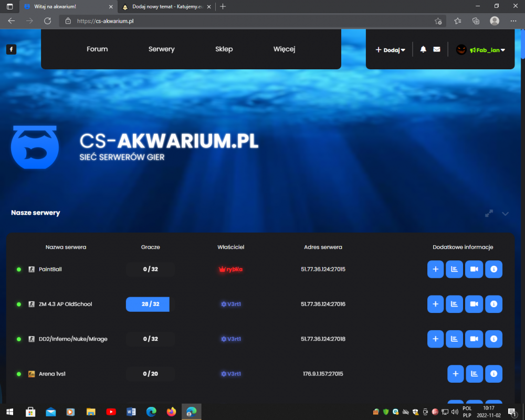Image resolution: width=525 pixels, height=420 pixels.
Task: Open the Windows Start menu
Action: pyautogui.click(x=9, y=412)
